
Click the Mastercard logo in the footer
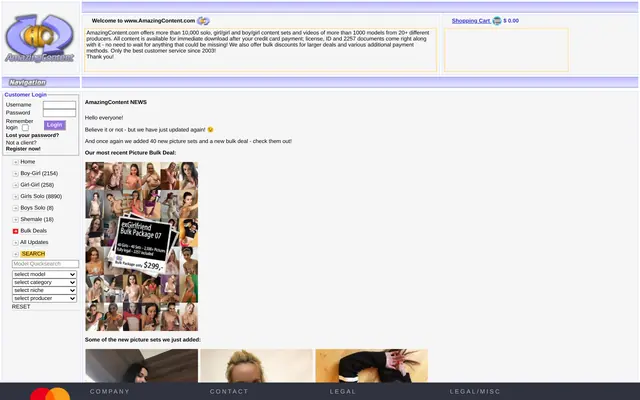pos(50,394)
